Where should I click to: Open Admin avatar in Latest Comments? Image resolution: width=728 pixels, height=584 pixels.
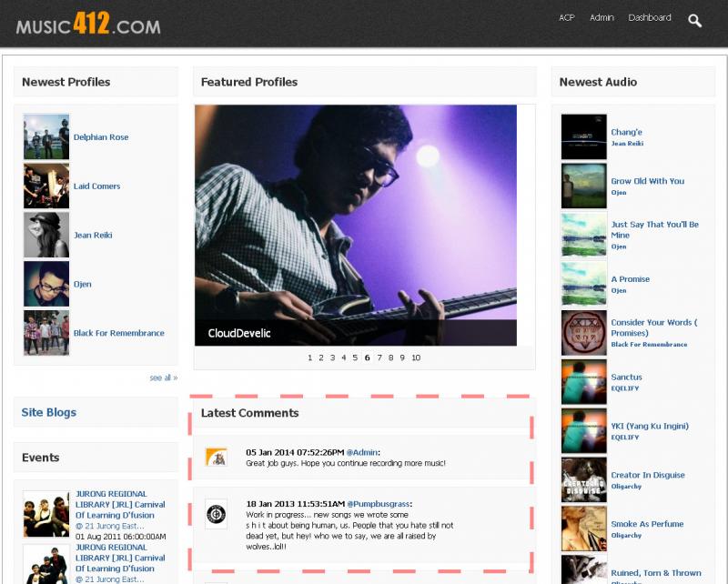217,458
